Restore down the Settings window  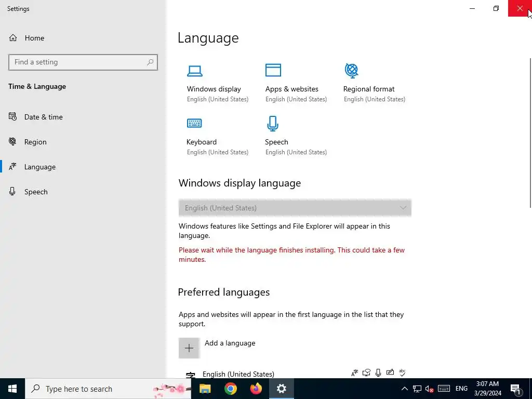[x=496, y=8]
